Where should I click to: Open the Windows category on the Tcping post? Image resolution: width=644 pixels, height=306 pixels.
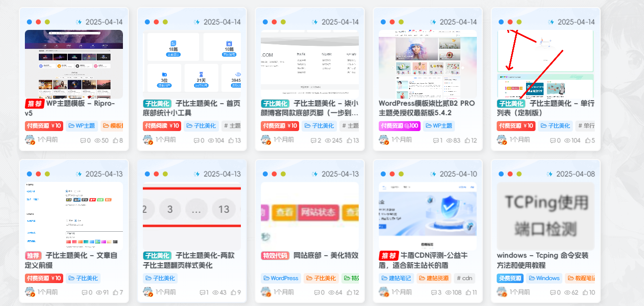click(544, 278)
